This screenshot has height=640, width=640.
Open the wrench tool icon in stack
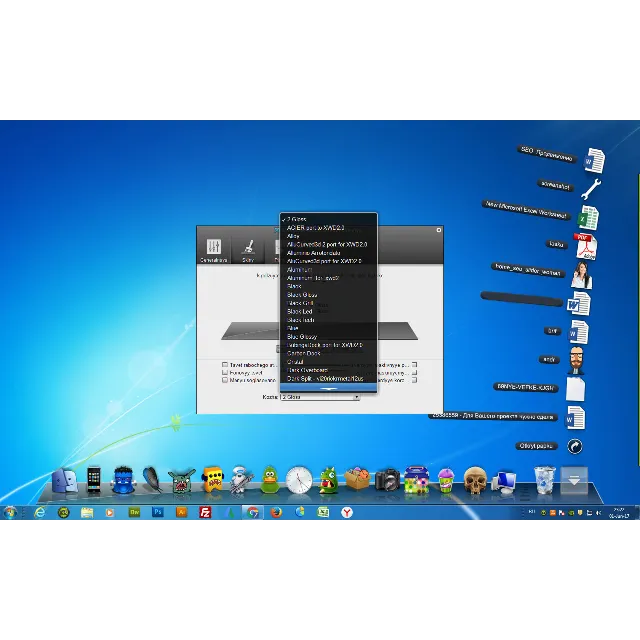pyautogui.click(x=591, y=189)
